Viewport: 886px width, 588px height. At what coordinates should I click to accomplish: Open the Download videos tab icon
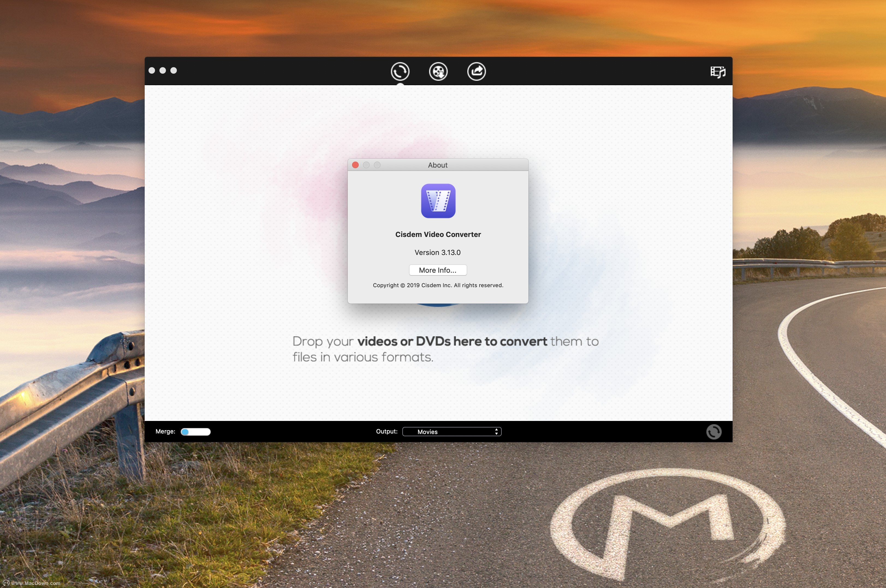pyautogui.click(x=438, y=71)
